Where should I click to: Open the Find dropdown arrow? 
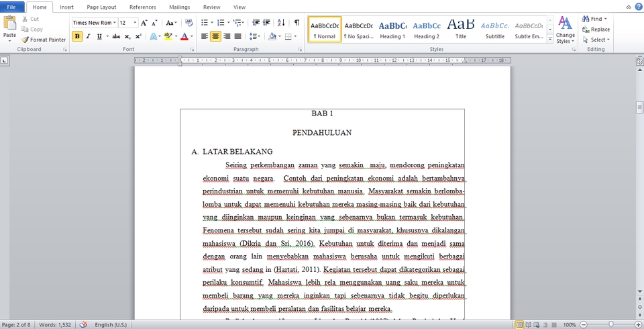605,19
